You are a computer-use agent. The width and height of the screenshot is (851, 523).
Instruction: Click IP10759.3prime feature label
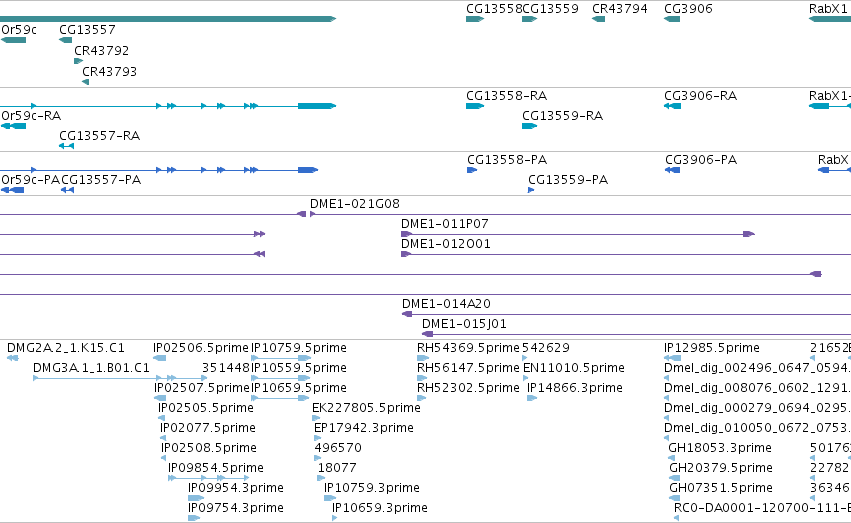click(372, 488)
